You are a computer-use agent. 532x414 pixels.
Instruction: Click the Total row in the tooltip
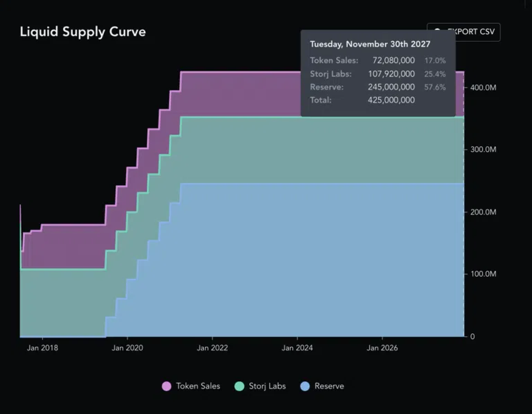click(x=362, y=100)
